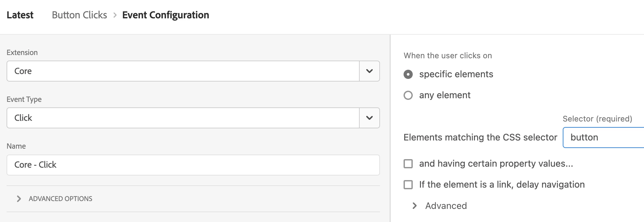Click the chevron icon next to Advanced
Image resolution: width=644 pixels, height=222 pixels.
point(415,206)
